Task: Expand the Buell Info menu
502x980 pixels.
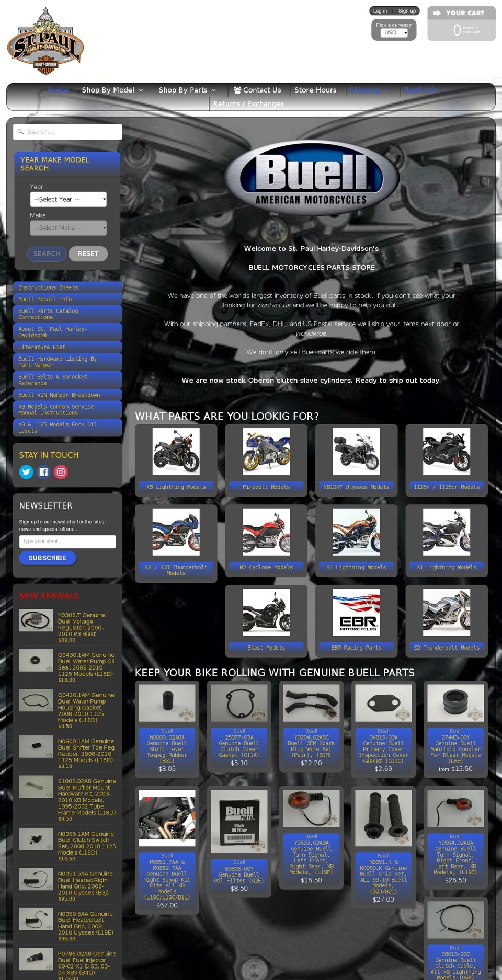Action: click(425, 90)
